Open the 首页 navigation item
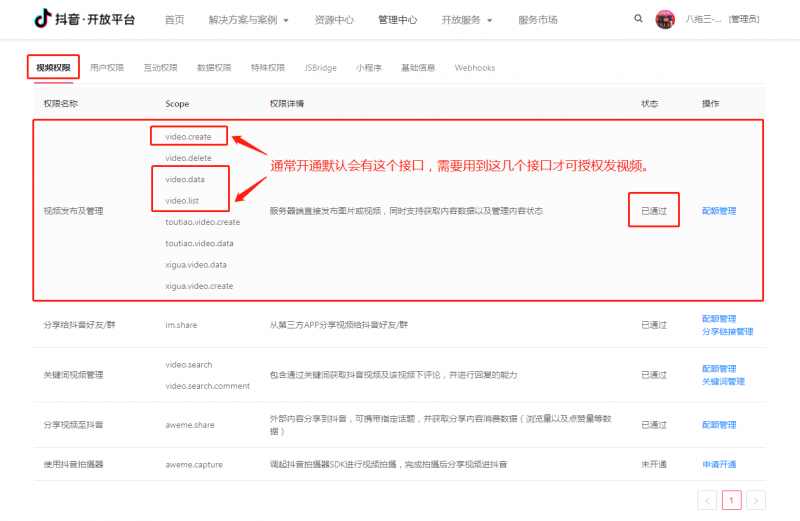800x521 pixels. pos(174,20)
